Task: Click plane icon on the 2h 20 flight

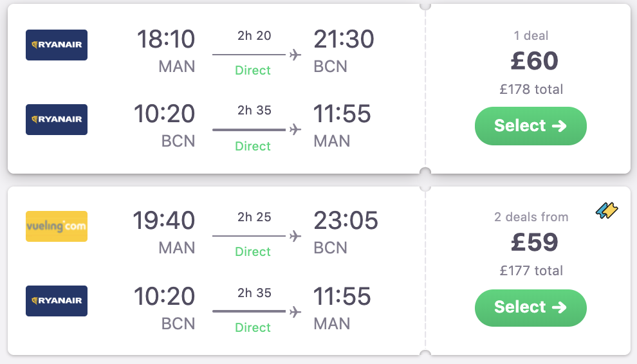Action: 295,55
